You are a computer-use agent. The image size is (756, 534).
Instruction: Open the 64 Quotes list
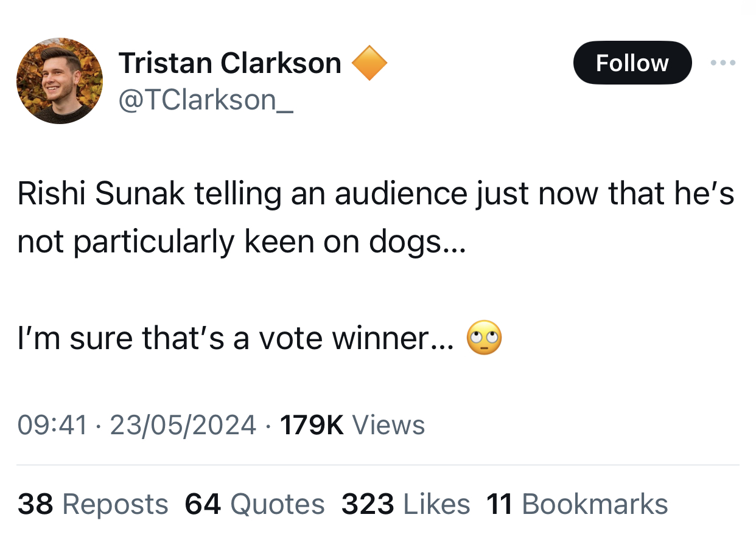click(254, 504)
